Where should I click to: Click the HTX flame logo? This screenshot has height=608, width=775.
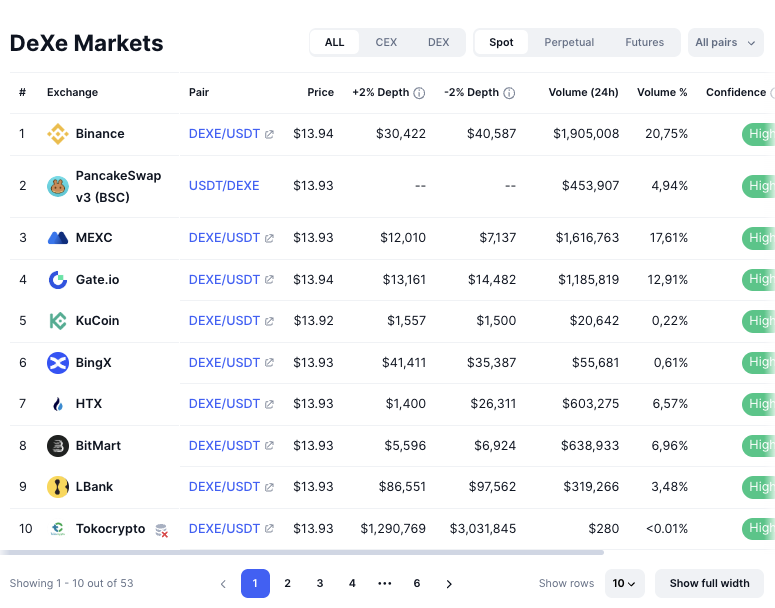point(58,404)
